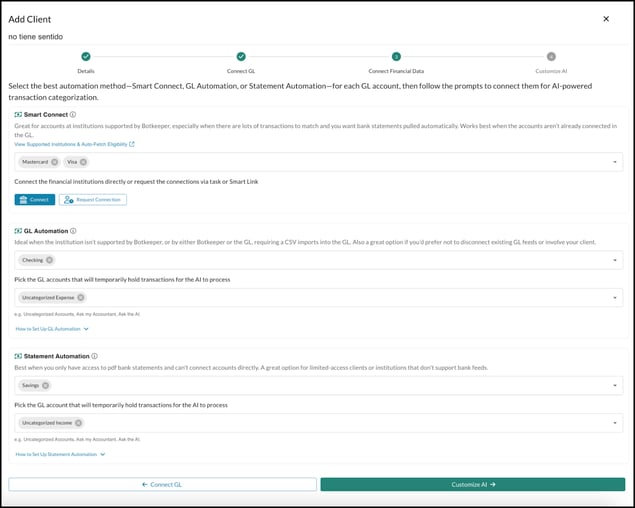Click the blue Connect button

point(35,200)
